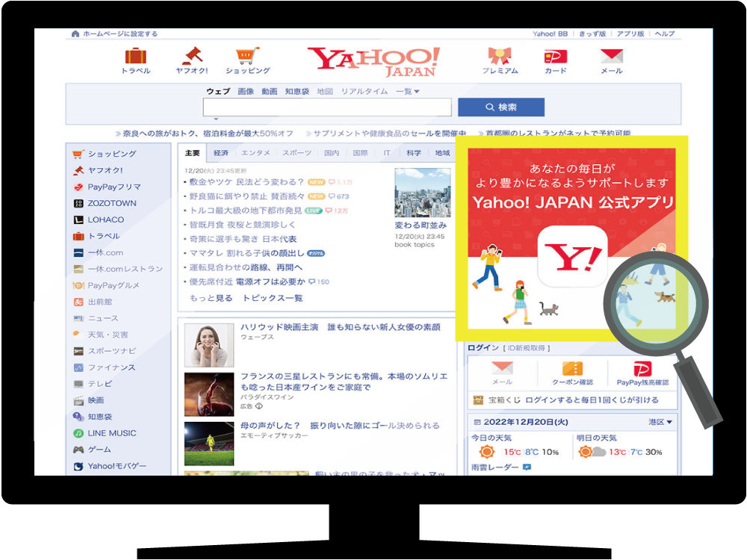Screen dimensions: 747x560
Task: Expand the small arrow below the search box
Action: pyautogui.click(x=216, y=119)
